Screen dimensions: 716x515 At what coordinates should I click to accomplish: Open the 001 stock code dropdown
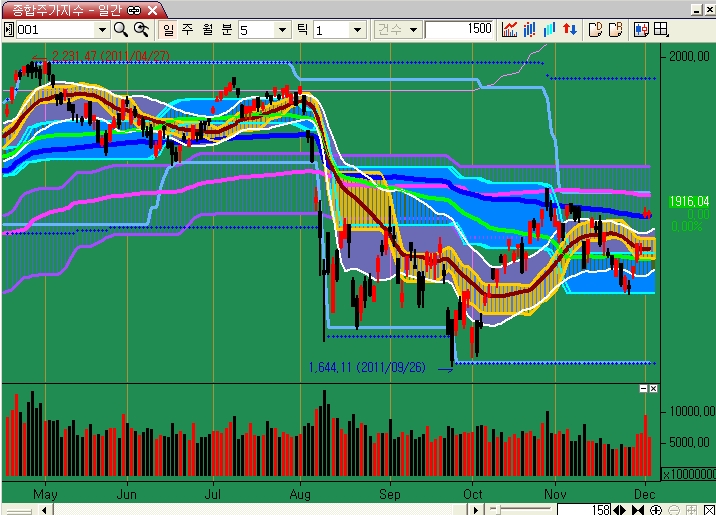click(x=100, y=30)
